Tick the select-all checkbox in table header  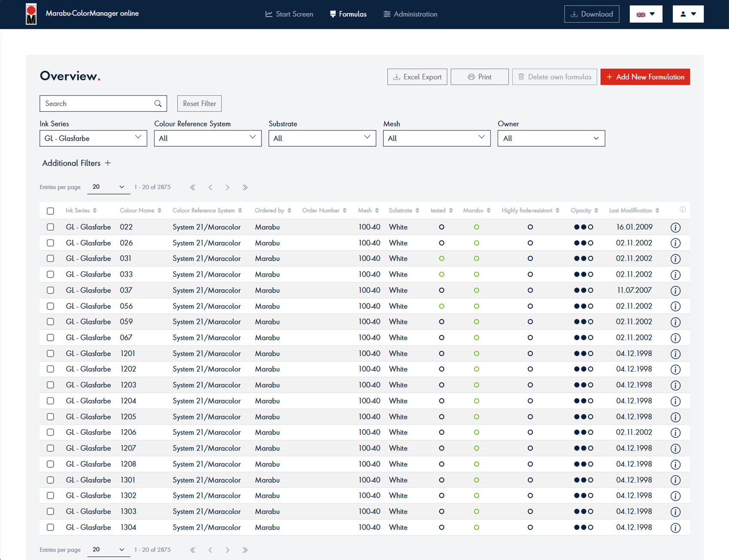click(51, 211)
